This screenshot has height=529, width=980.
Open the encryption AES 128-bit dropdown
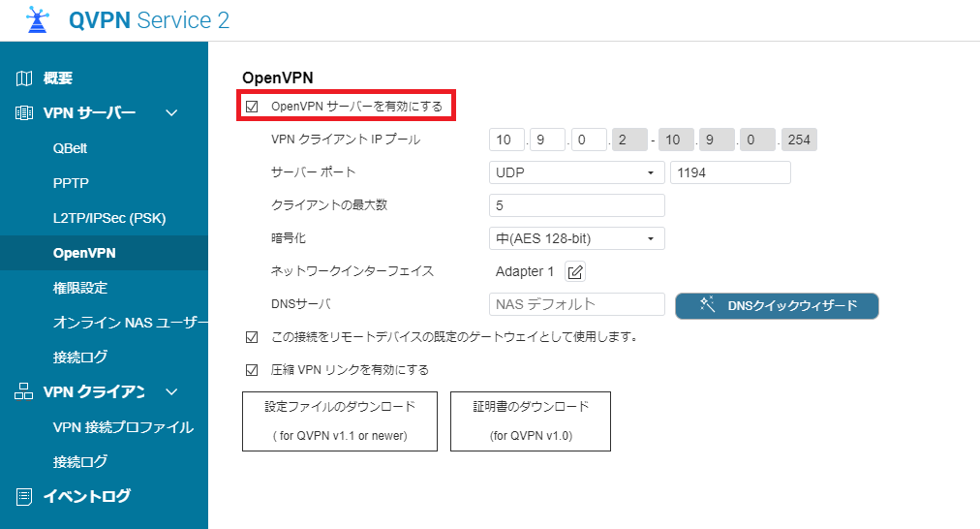click(x=577, y=238)
